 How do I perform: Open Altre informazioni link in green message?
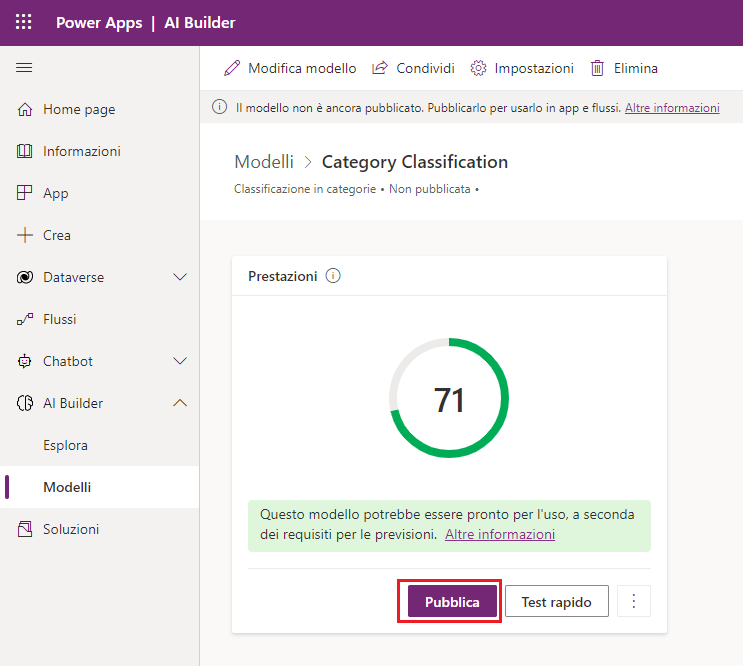click(x=500, y=534)
